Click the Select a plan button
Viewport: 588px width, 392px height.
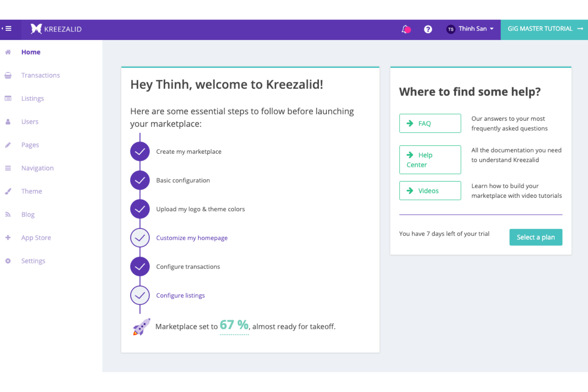(536, 237)
